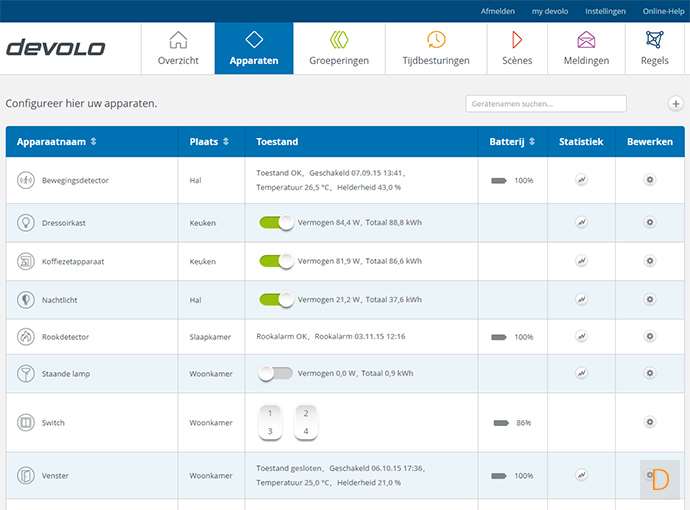Click the device name search field
Viewport: 690px width, 510px height.
[546, 104]
